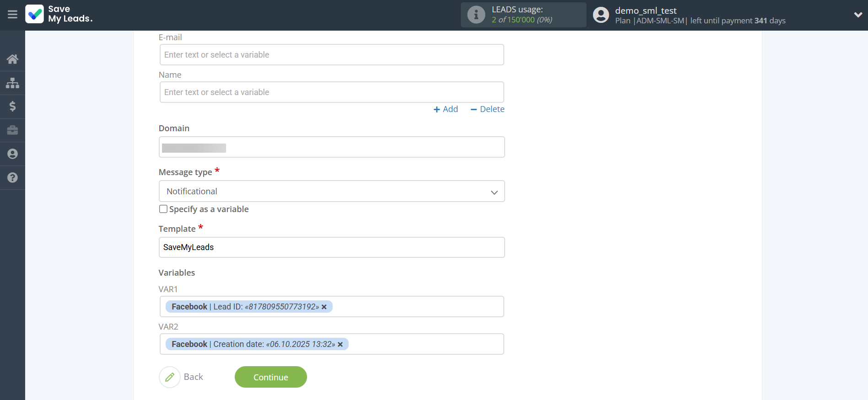Image resolution: width=868 pixels, height=400 pixels.
Task: Click the LEADS usage info icon
Action: click(476, 15)
